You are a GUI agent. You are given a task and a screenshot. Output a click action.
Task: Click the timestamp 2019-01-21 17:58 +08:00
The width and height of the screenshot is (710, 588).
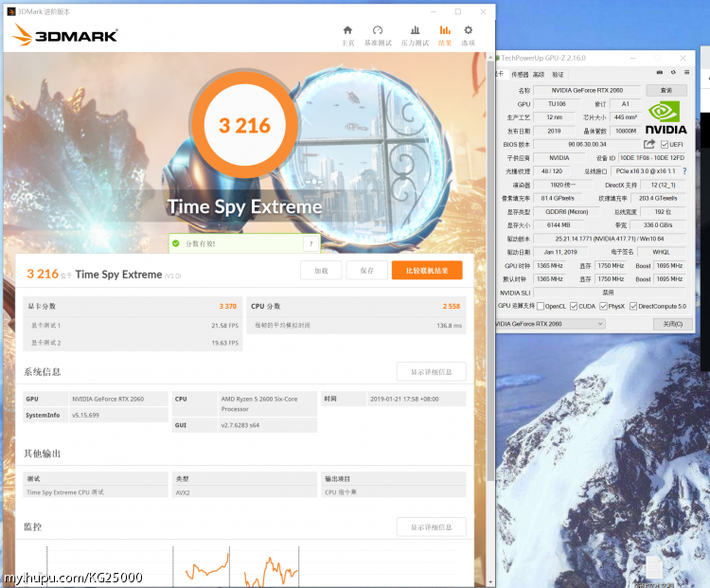pos(417,399)
